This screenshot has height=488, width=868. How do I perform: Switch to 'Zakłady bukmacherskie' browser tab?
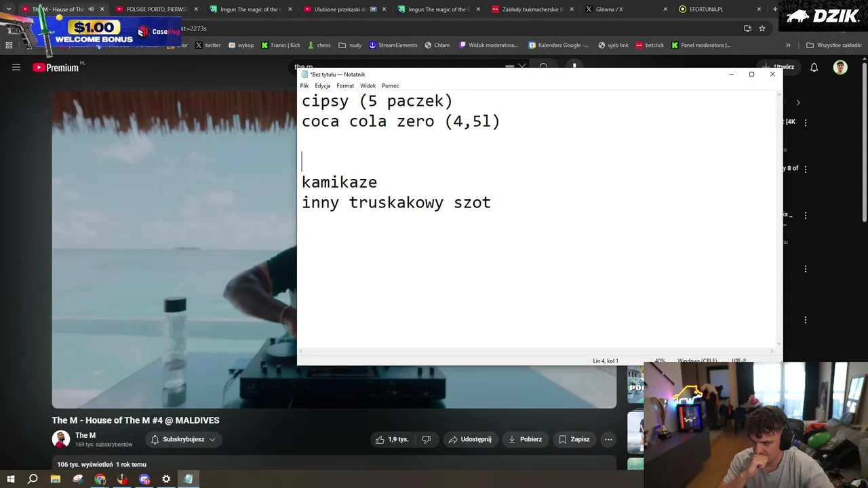(533, 9)
